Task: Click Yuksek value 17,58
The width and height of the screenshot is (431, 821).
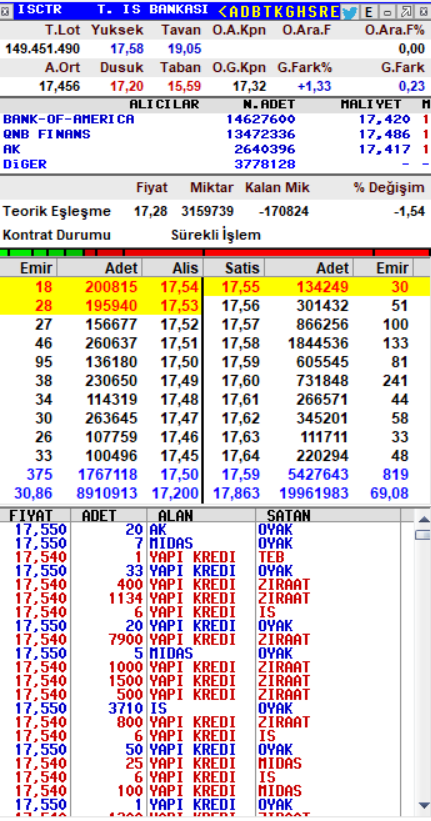Action: pos(127,49)
